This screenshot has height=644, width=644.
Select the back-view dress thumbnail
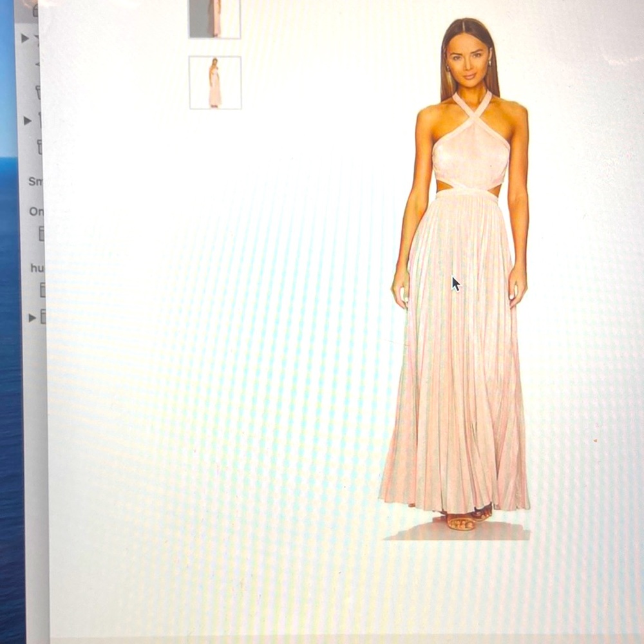pos(215,82)
